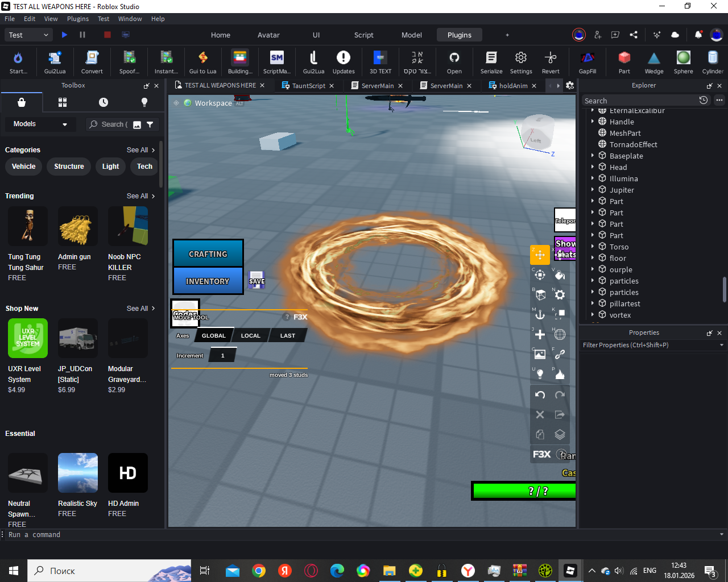Expand the Torso tree item
The image size is (728, 582).
592,246
